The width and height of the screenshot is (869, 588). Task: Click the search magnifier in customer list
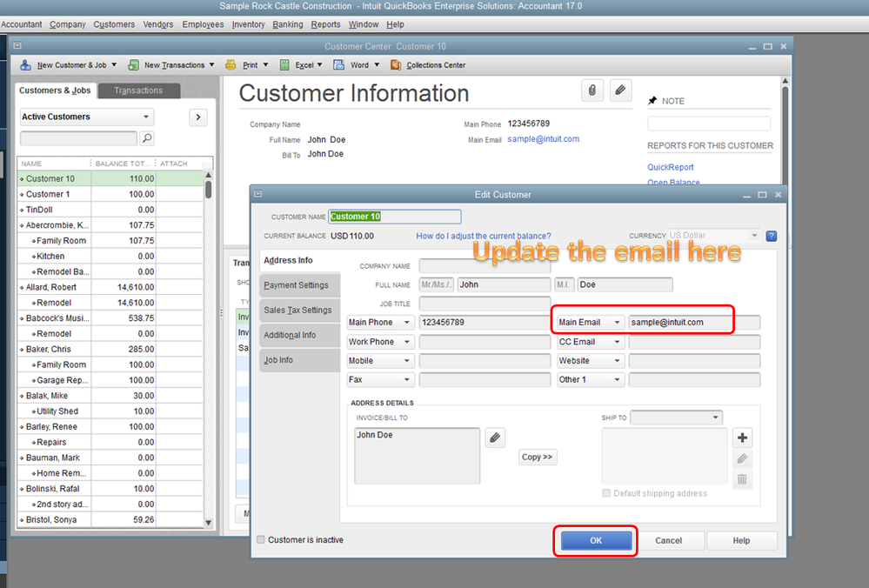(x=147, y=138)
